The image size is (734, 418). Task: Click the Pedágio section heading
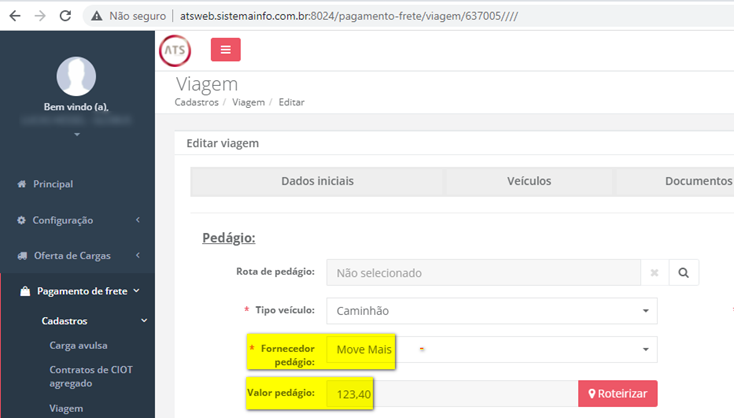click(229, 238)
